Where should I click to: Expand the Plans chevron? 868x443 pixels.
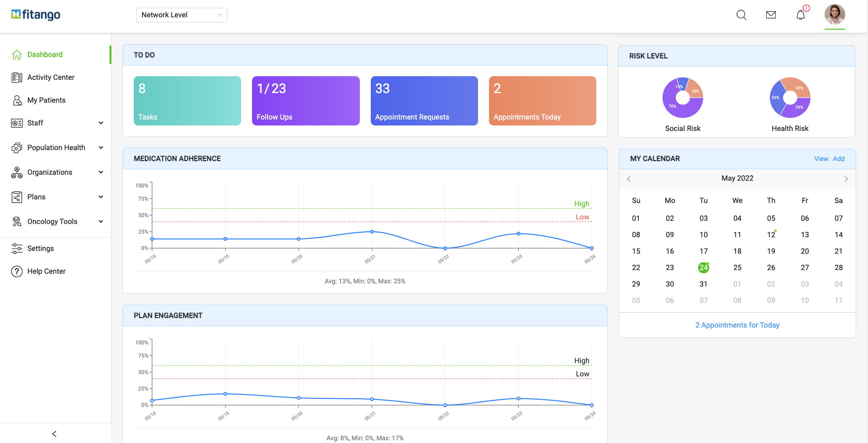coord(101,197)
